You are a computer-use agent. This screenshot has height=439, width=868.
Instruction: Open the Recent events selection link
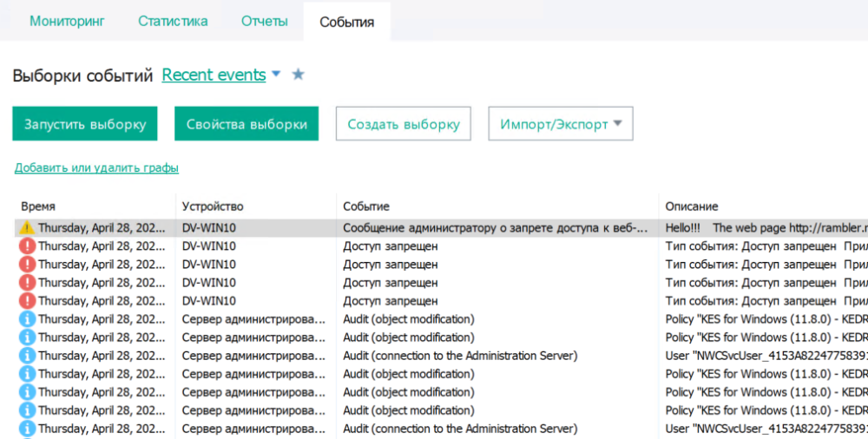[x=214, y=75]
